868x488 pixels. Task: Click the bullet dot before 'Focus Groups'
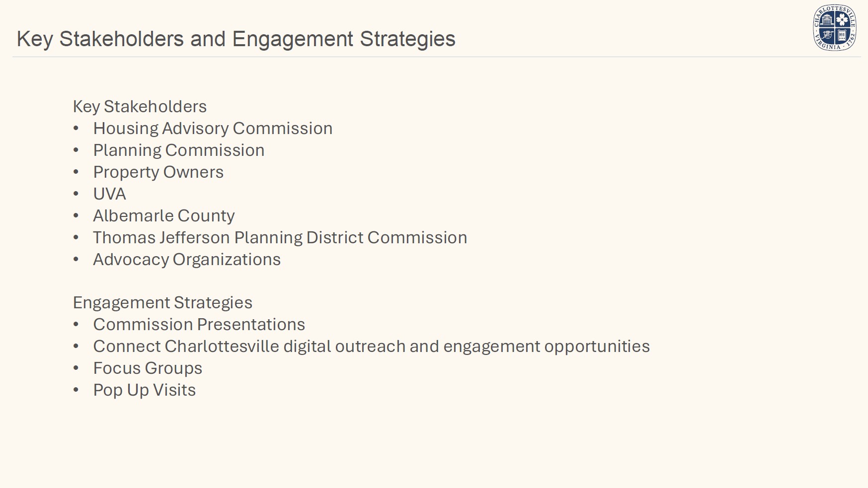coord(76,368)
